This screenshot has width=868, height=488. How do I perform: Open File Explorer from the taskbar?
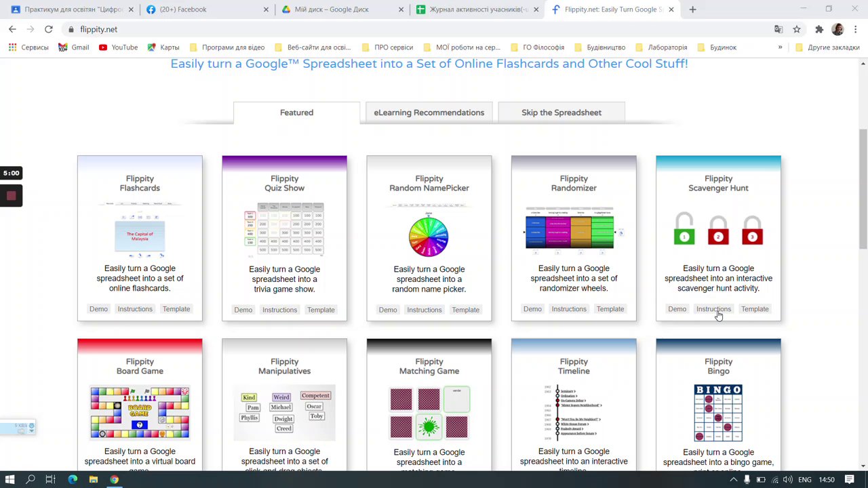coord(94,479)
